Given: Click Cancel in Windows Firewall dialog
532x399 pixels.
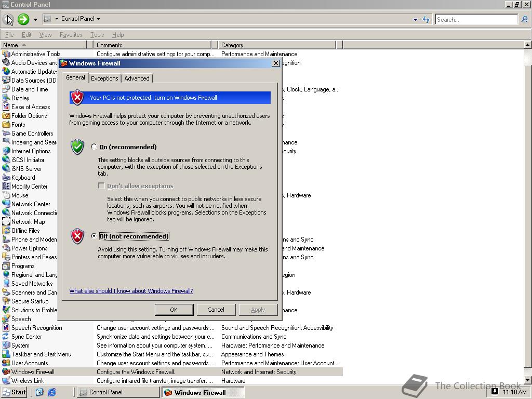Looking at the screenshot, I should (x=216, y=310).
